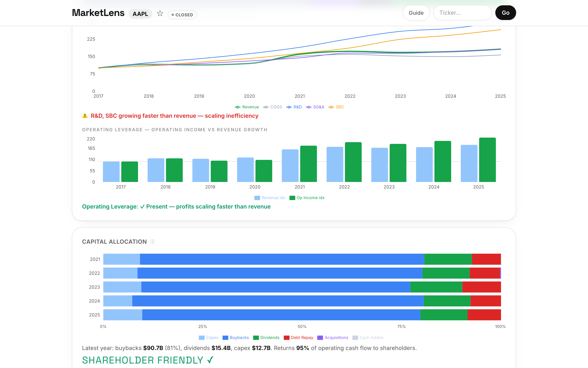Click the 'OPERATING LEVERAGE' section heading
This screenshot has height=368, width=588.
pyautogui.click(x=175, y=130)
